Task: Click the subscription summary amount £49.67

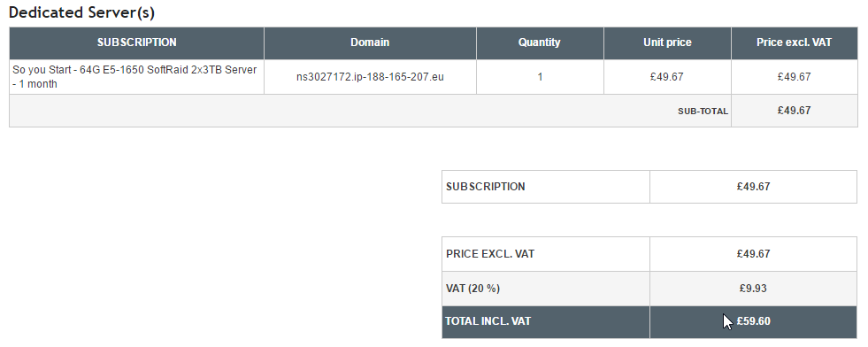Action: [x=753, y=187]
